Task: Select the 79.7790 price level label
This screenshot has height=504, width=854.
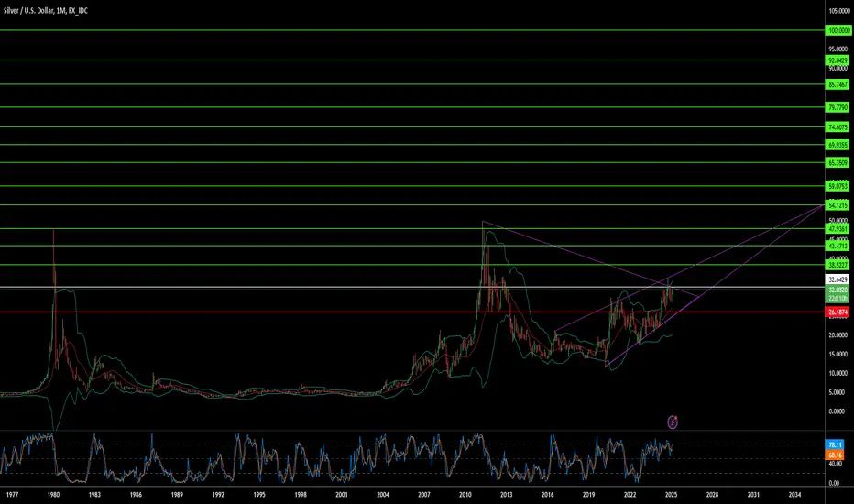Action: coord(838,107)
